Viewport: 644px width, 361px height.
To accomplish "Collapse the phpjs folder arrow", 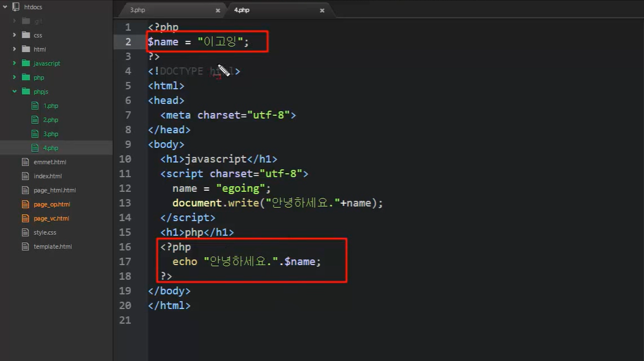I will [x=14, y=91].
